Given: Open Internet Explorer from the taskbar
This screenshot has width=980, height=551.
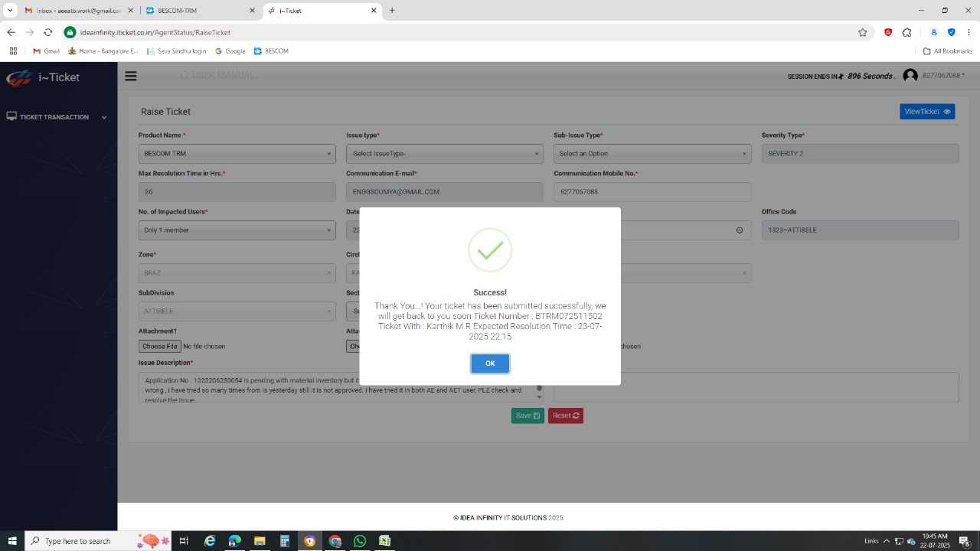Looking at the screenshot, I should click(210, 541).
